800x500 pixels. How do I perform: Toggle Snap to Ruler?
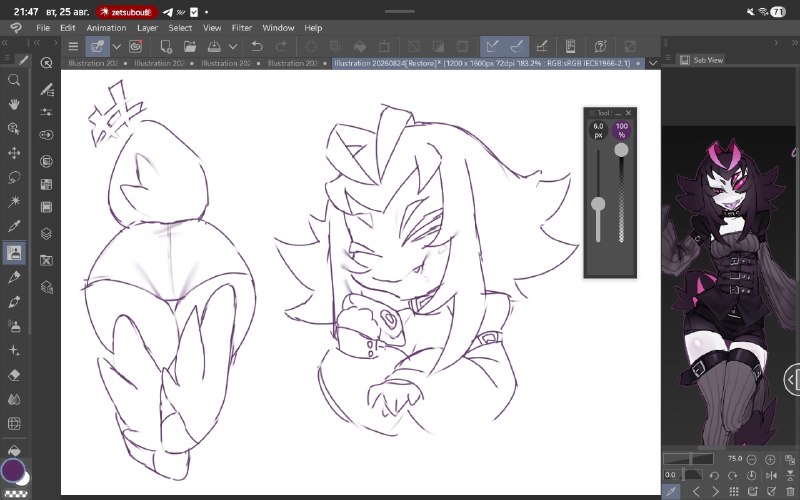pos(492,46)
